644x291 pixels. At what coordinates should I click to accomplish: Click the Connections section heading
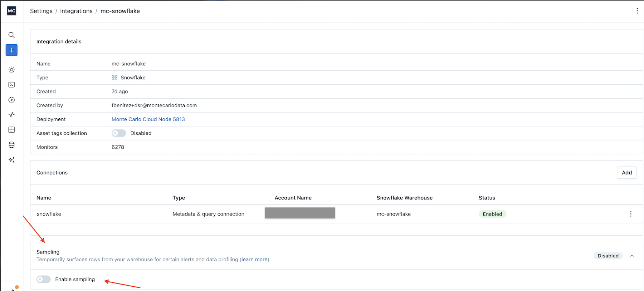(x=52, y=173)
